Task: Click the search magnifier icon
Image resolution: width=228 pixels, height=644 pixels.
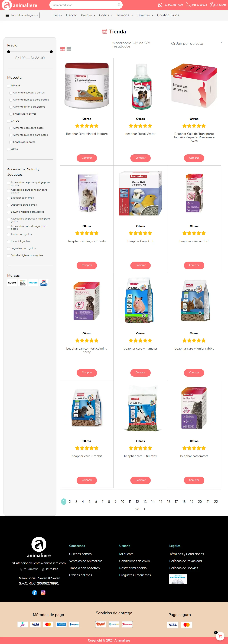Action: click(119, 5)
